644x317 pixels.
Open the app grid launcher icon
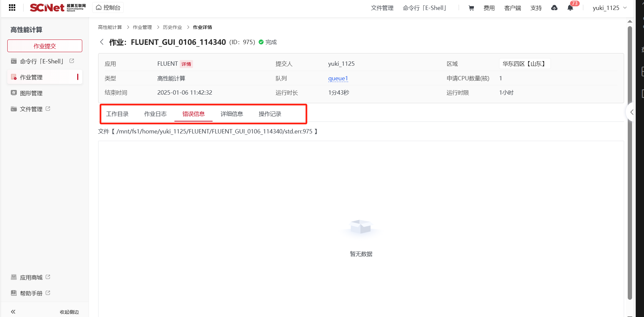click(12, 7)
